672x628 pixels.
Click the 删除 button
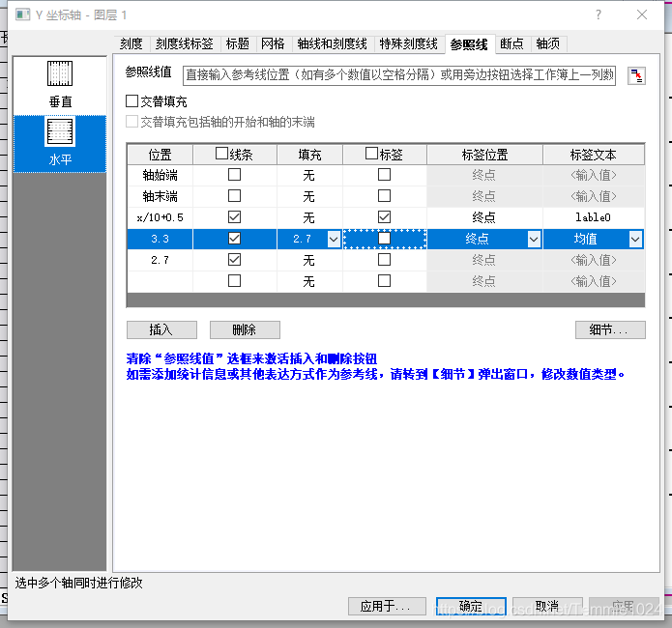245,329
